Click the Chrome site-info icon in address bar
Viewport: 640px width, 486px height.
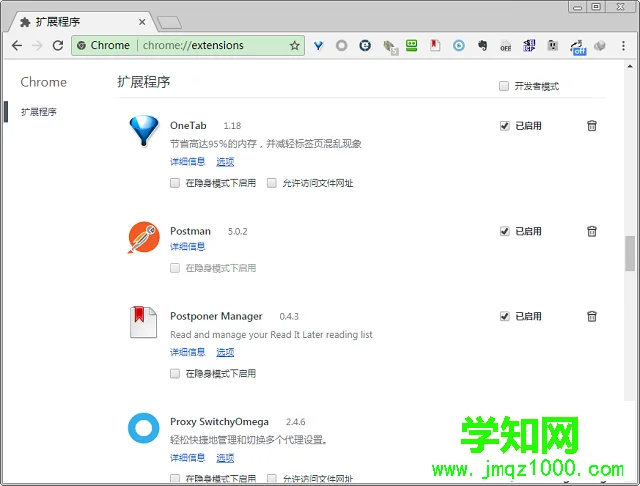click(82, 45)
